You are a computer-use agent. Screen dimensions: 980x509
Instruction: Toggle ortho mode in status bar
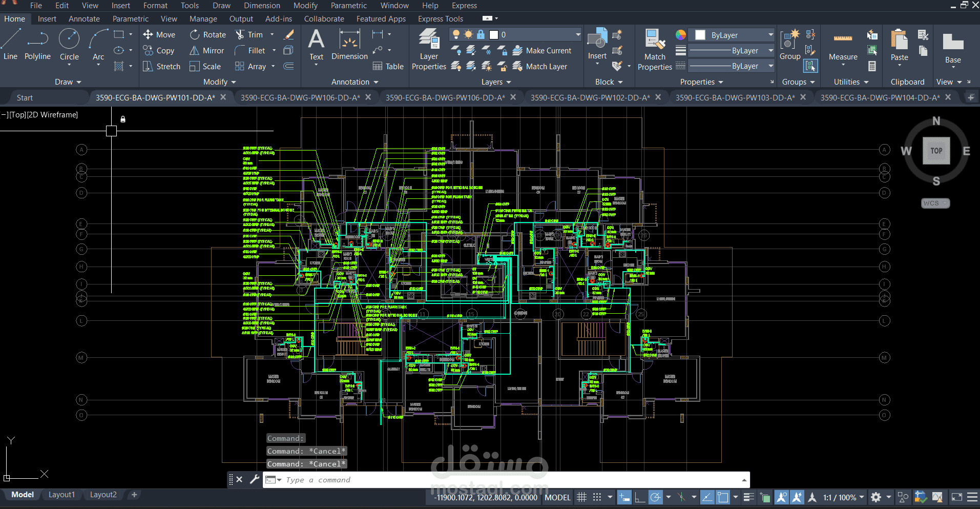click(639, 497)
